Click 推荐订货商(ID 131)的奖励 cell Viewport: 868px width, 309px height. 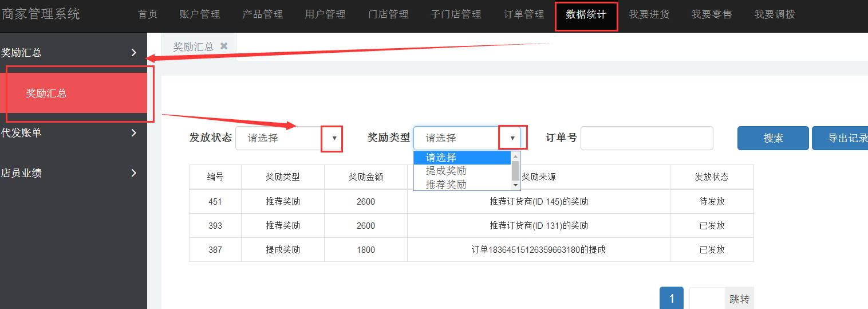539,226
